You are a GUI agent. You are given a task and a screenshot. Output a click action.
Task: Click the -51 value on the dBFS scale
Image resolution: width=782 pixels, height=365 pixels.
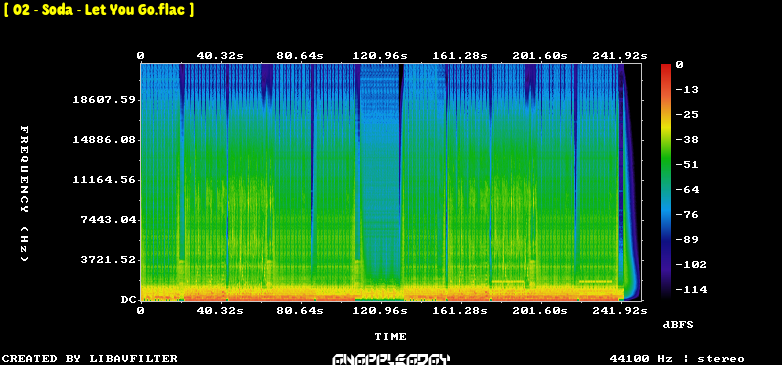click(x=686, y=165)
